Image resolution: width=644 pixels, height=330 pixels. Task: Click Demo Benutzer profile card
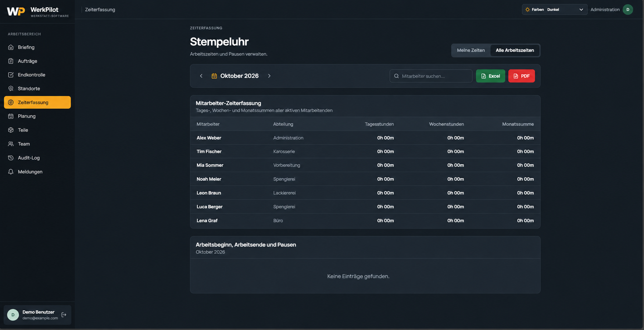click(x=37, y=315)
